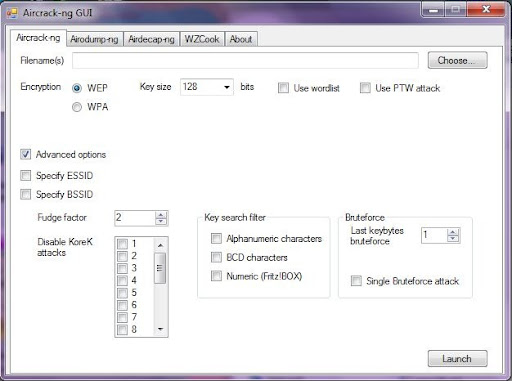Click the KoreK attacks list scrollbar thumb
This screenshot has width=512, height=381.
coord(160,268)
